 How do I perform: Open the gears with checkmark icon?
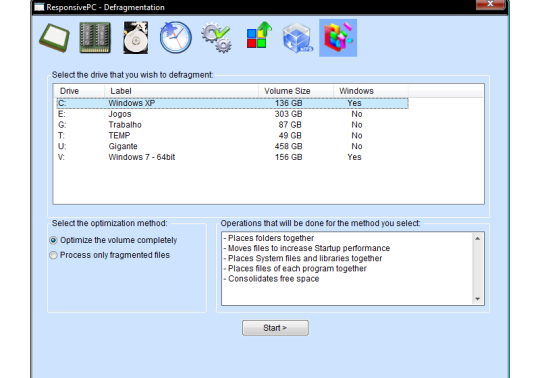pos(216,38)
